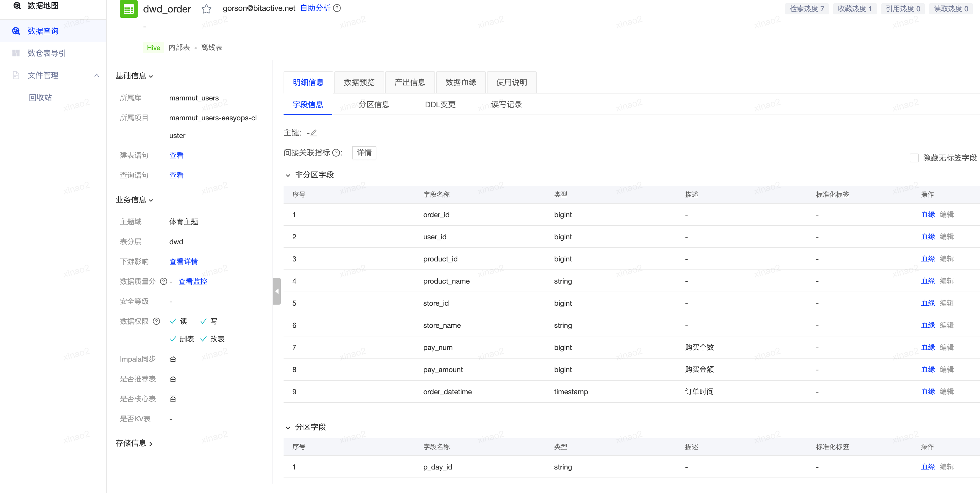The height and width of the screenshot is (493, 980).
Task: Open 查看监控 data quality link
Action: [x=193, y=281]
